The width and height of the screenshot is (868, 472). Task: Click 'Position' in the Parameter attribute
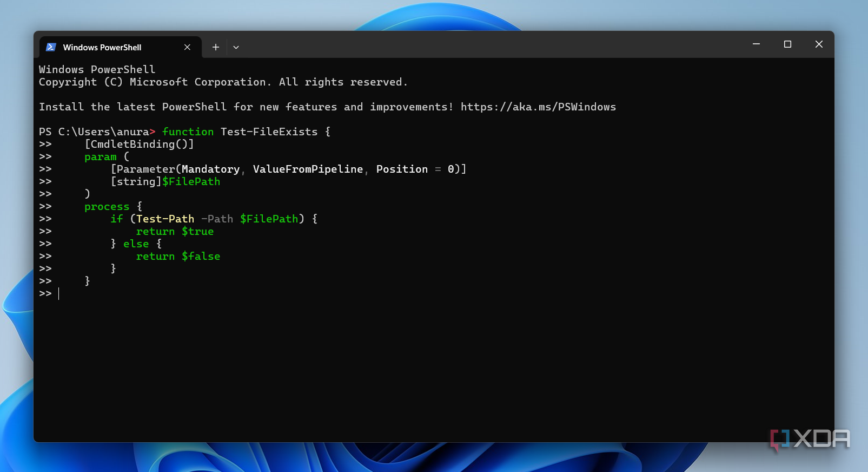402,169
